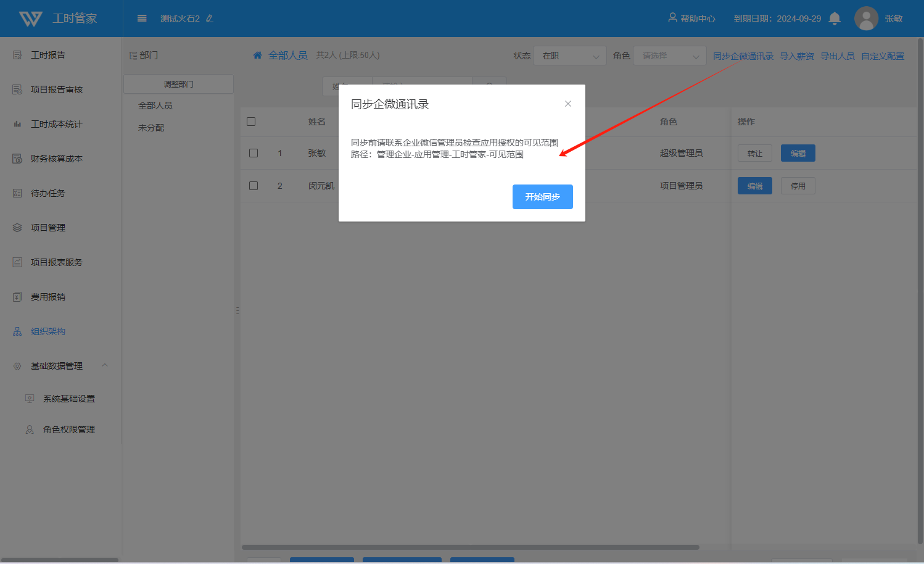Open the notification bell icon
Screen dimensions: 924x564
tap(835, 19)
